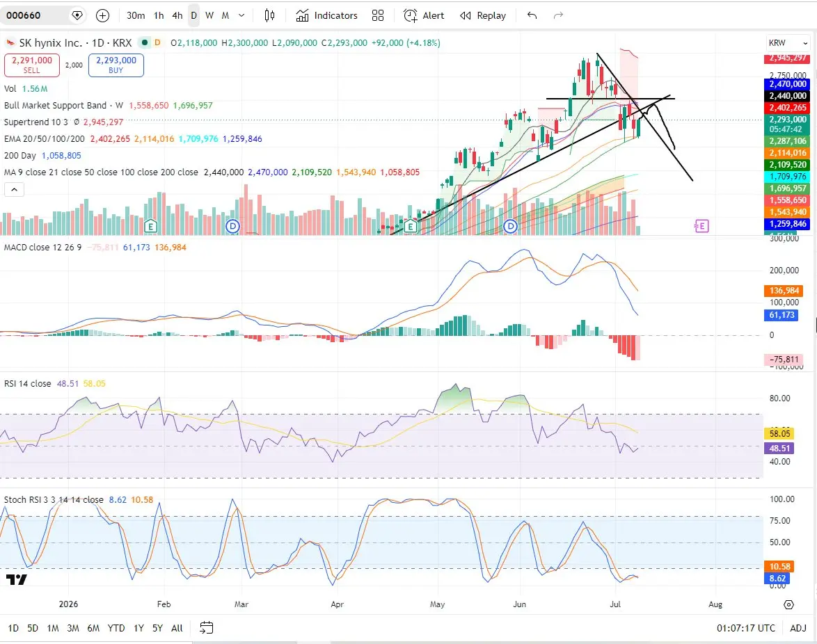Image resolution: width=817 pixels, height=644 pixels.
Task: Select the MA 9 close 21 legend
Action: coord(101,172)
